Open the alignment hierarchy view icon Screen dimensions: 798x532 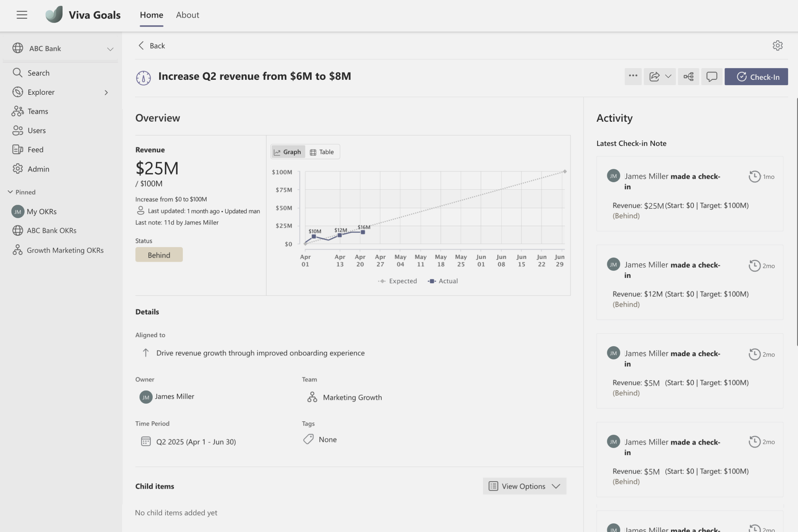[x=688, y=76]
